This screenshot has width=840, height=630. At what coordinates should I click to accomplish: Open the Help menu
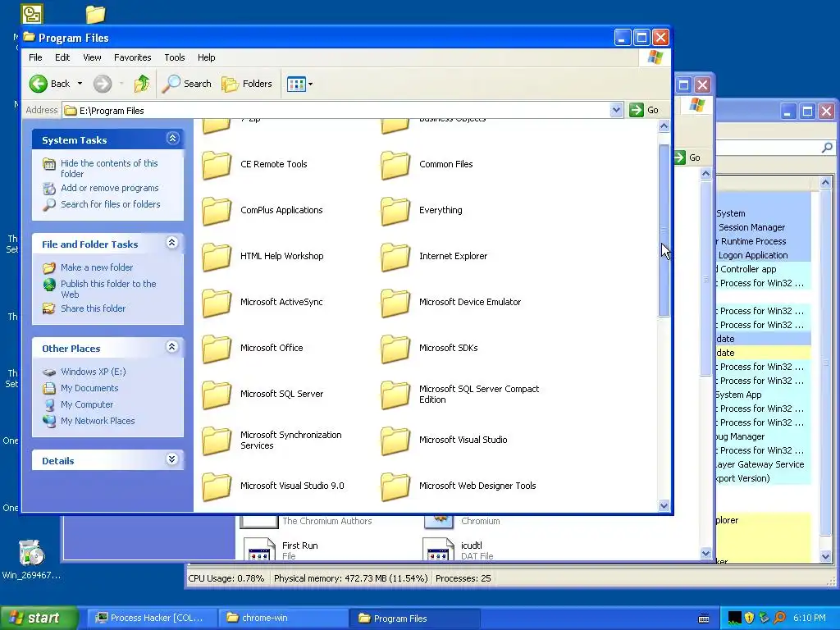pos(206,57)
